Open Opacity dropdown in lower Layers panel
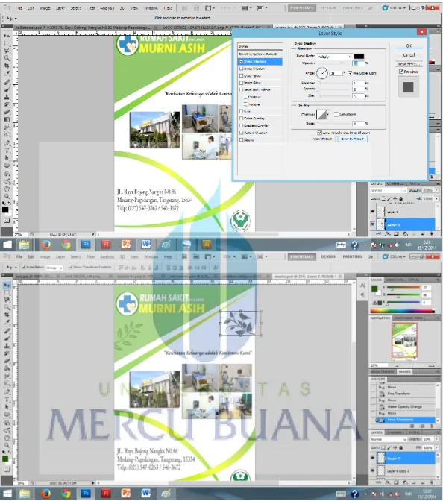The image size is (443, 504). coord(436,439)
